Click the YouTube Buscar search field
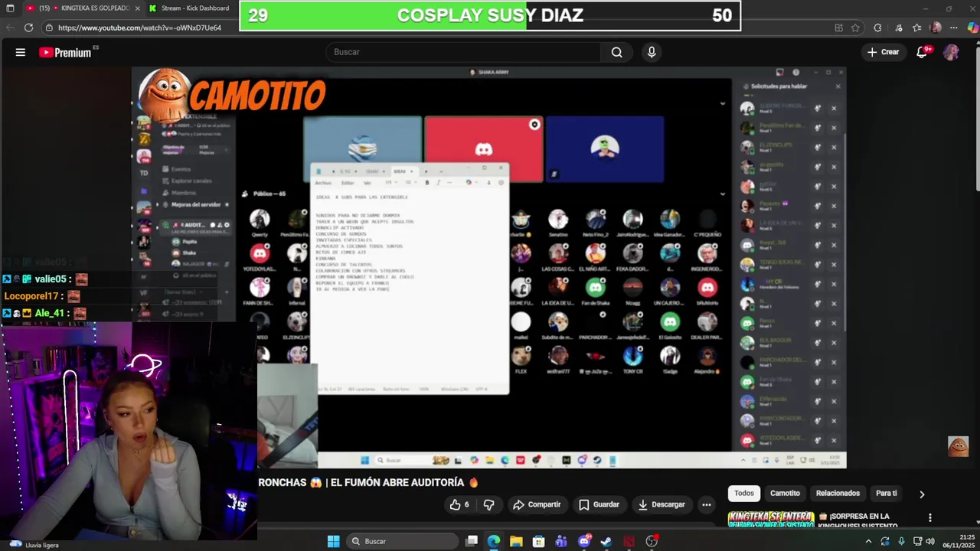 tap(463, 52)
